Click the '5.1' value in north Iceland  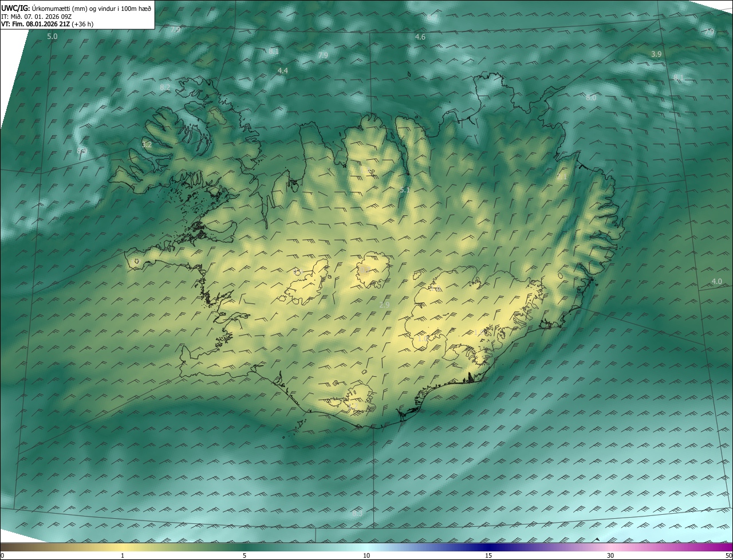click(x=404, y=190)
